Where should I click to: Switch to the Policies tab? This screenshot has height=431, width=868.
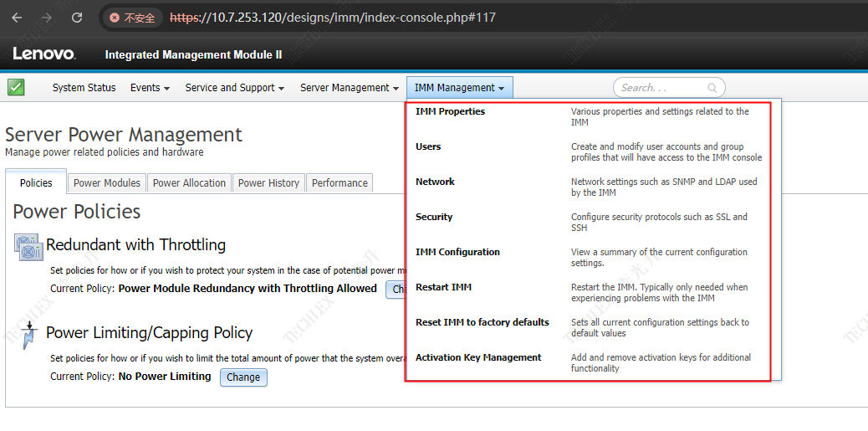click(36, 182)
